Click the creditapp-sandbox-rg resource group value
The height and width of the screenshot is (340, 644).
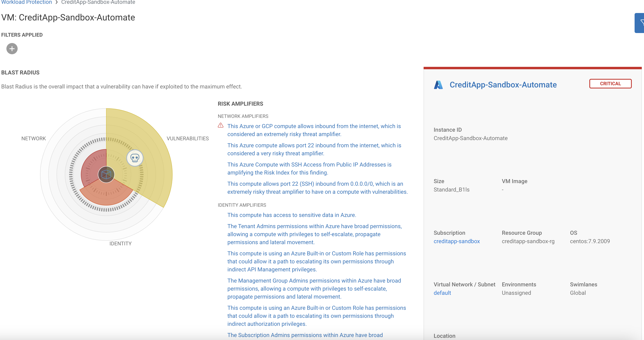tap(528, 241)
